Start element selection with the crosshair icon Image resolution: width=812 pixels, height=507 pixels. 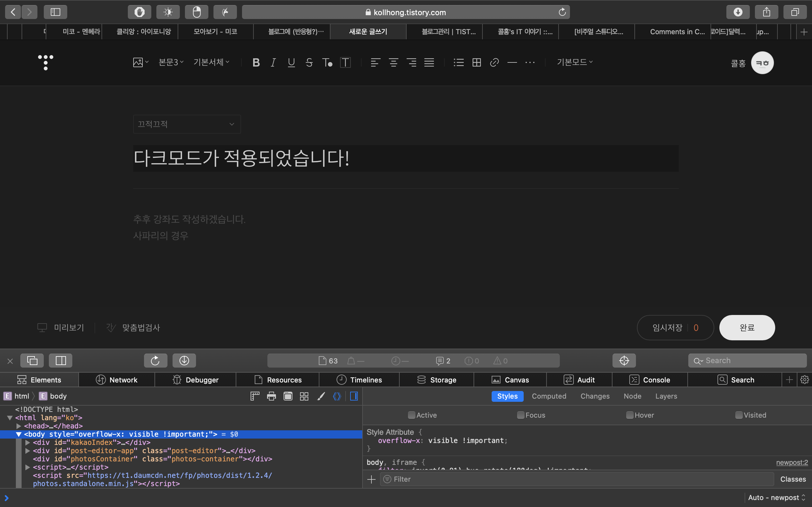coord(624,361)
